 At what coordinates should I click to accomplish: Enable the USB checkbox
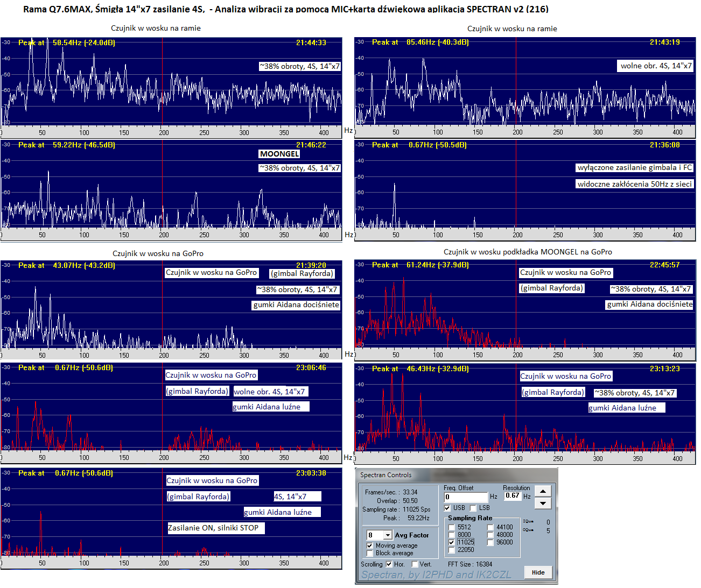pyautogui.click(x=447, y=508)
